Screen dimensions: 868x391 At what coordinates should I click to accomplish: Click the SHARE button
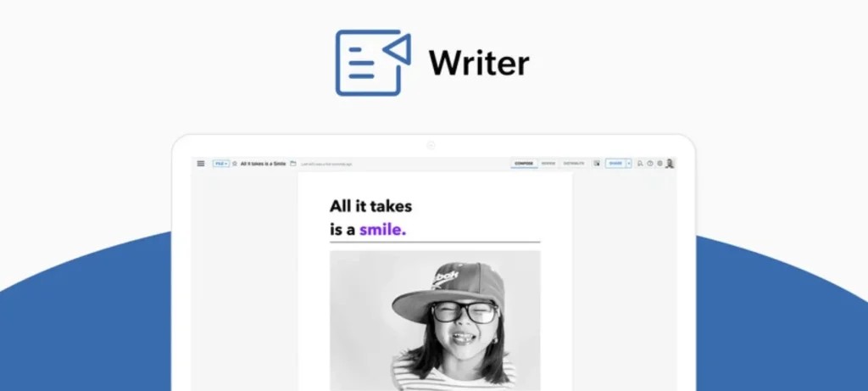click(615, 164)
